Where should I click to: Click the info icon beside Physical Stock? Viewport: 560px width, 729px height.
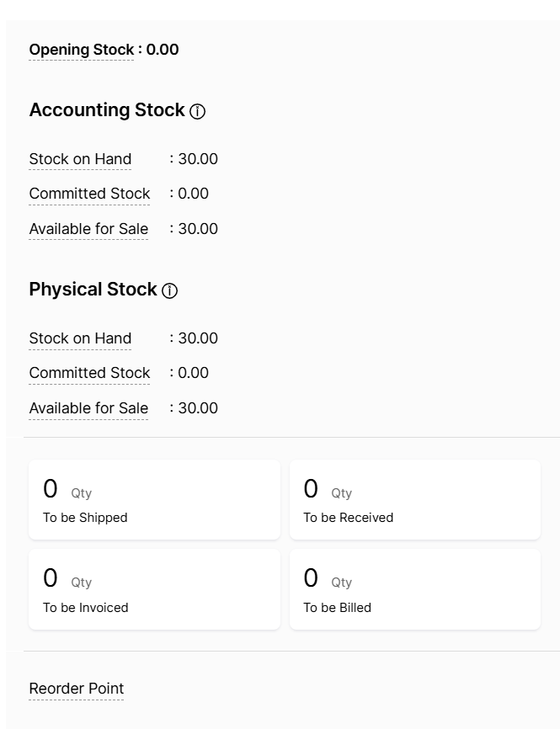(x=170, y=291)
